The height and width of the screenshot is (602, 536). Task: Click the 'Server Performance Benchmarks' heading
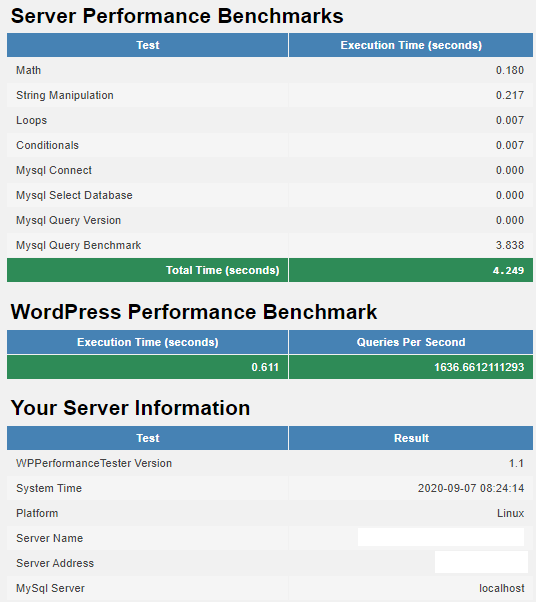tap(177, 16)
